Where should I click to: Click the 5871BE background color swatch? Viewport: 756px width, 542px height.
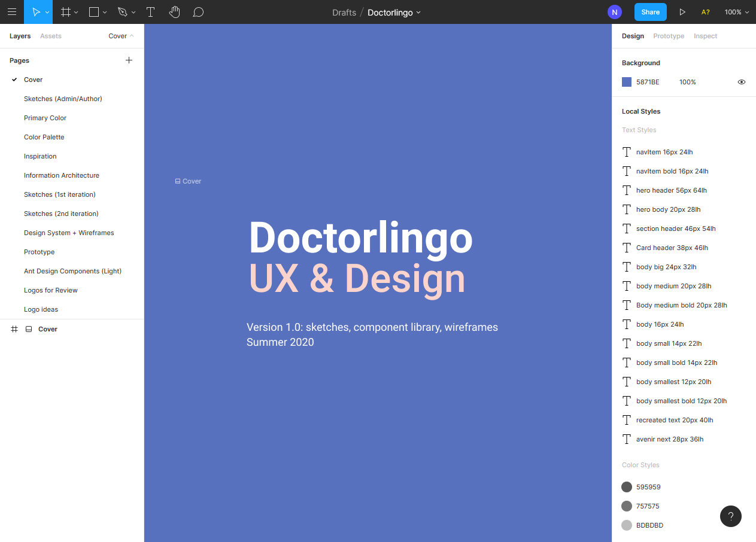627,82
